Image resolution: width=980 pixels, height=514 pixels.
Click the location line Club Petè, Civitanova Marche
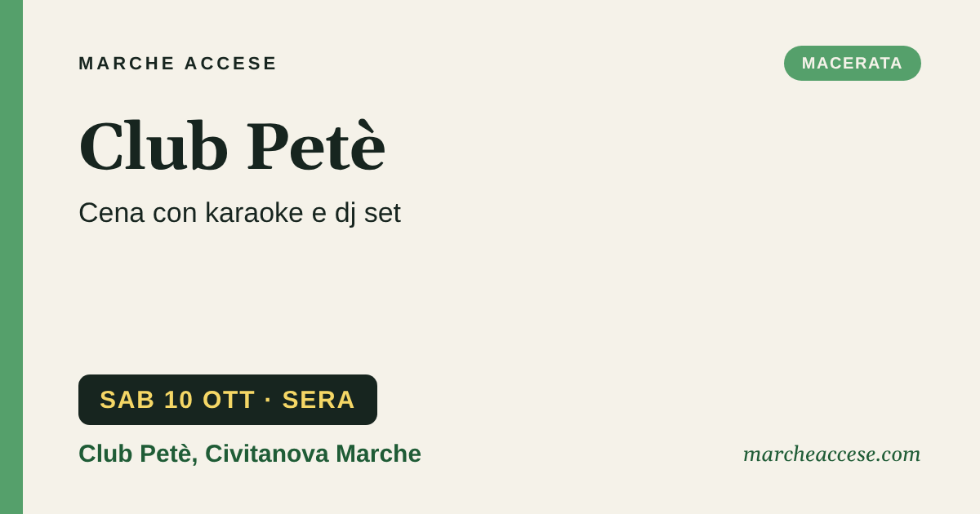pos(250,454)
